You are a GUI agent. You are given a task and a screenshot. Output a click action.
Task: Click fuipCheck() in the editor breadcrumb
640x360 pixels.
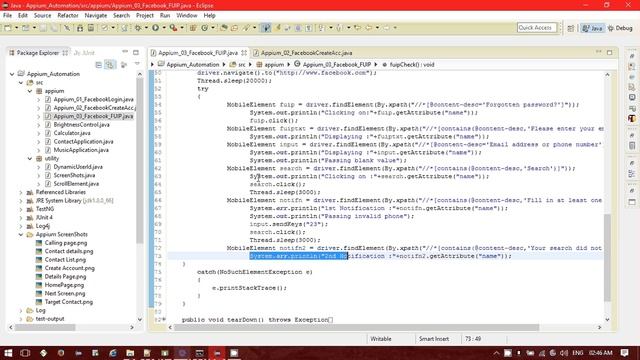(x=412, y=64)
